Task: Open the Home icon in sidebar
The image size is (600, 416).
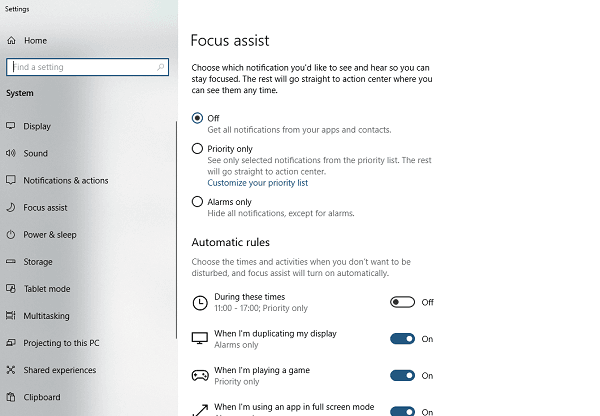Action: [x=11, y=40]
